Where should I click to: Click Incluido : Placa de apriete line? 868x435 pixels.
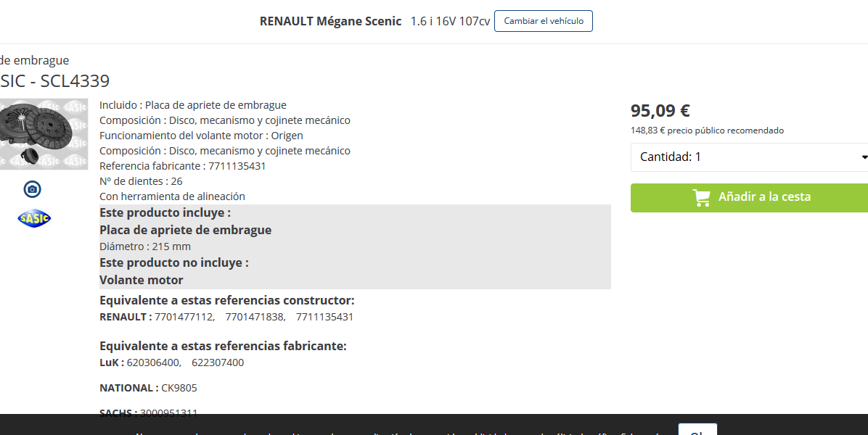192,105
